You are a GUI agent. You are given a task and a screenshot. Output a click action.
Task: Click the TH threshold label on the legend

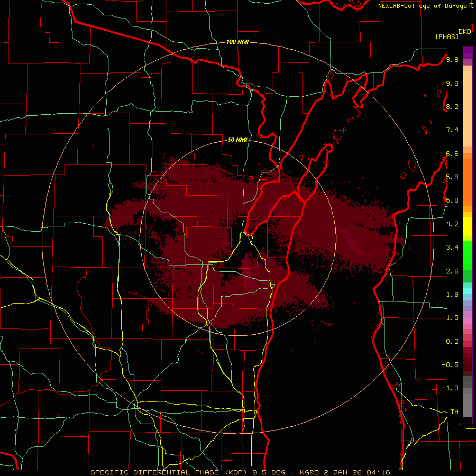coord(454,412)
